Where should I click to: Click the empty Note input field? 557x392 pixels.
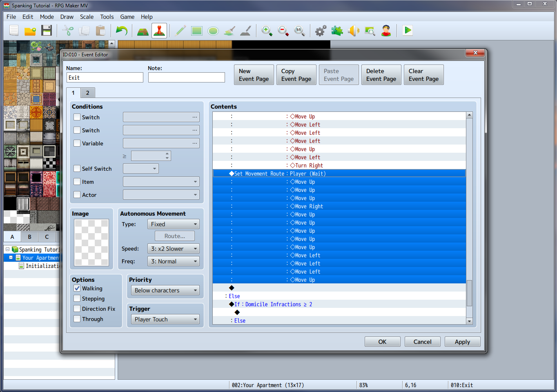(187, 78)
